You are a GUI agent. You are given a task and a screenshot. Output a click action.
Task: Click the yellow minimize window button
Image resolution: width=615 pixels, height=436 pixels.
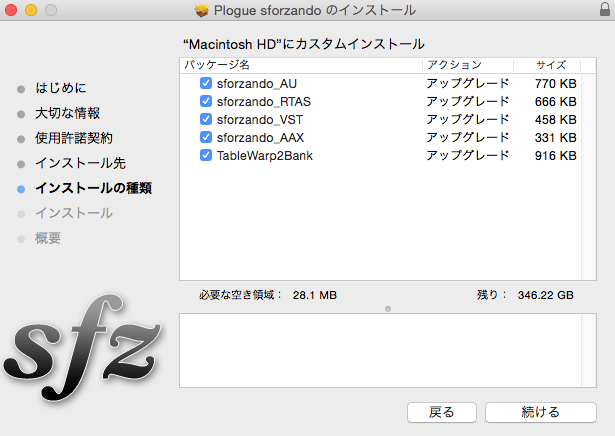click(31, 10)
